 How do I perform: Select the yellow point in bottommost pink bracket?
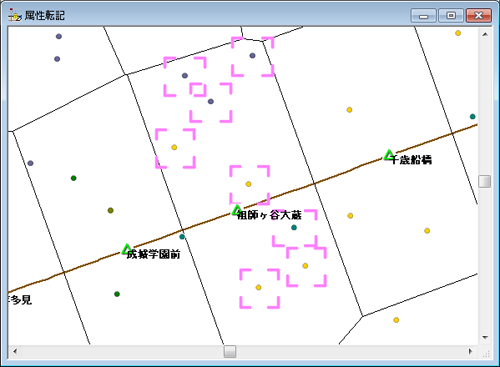coord(258,287)
